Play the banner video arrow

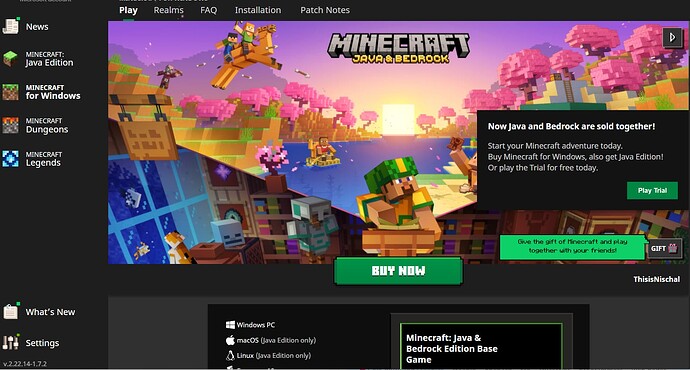pyautogui.click(x=672, y=37)
